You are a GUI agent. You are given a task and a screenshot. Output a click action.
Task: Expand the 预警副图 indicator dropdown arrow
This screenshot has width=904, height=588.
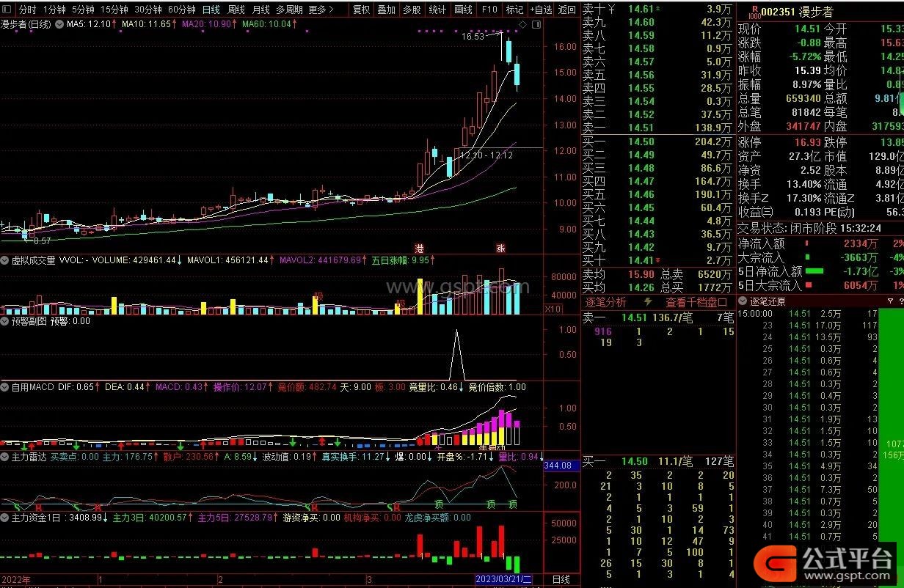click(5, 321)
